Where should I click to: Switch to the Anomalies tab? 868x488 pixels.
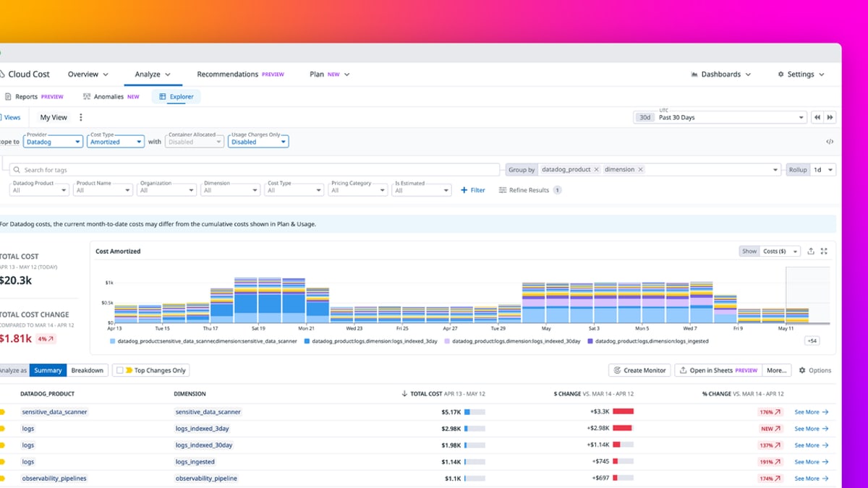click(111, 96)
